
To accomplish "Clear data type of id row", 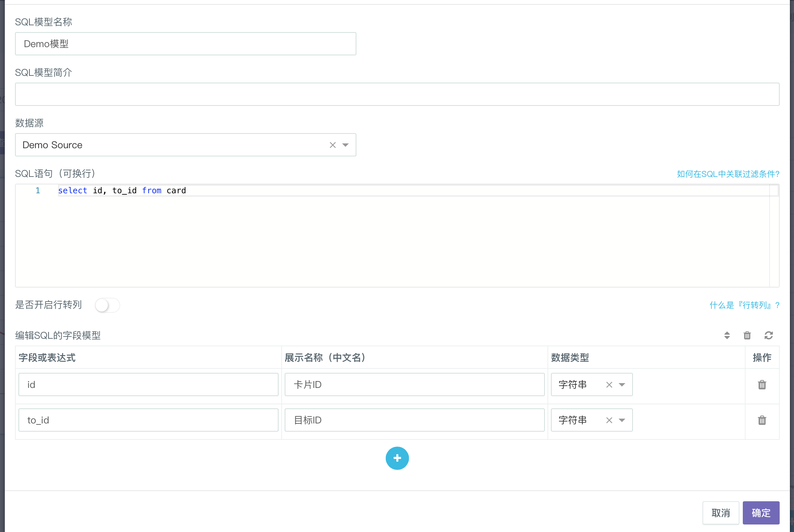I will (609, 385).
